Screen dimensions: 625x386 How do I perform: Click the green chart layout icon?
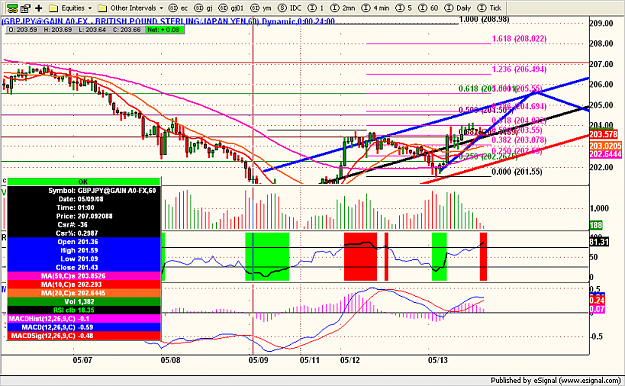pos(12,8)
